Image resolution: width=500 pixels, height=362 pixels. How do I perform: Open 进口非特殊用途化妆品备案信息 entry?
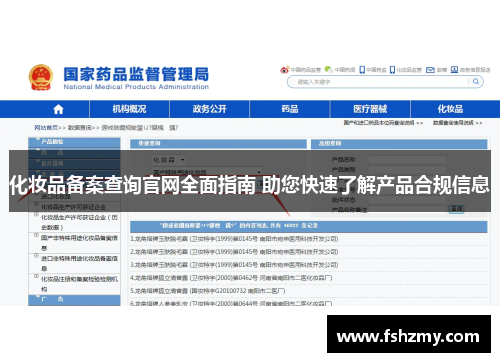[x=79, y=263]
